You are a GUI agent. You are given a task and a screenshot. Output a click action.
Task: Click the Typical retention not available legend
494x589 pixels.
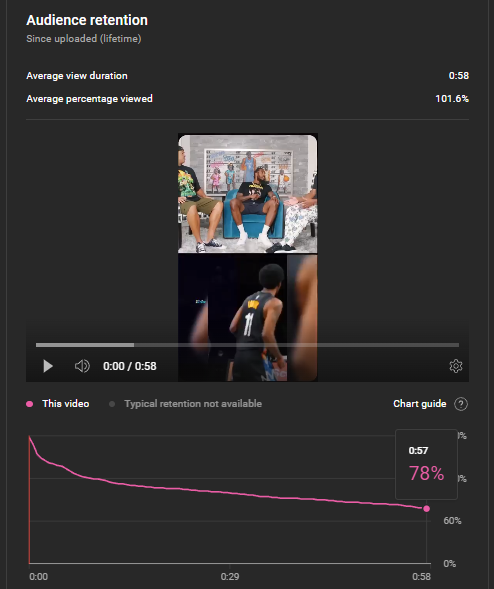pyautogui.click(x=193, y=404)
